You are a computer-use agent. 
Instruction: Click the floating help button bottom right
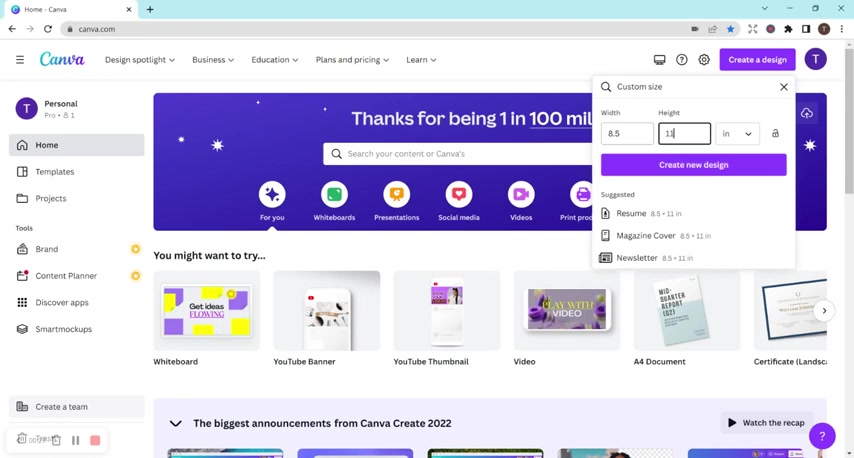point(822,436)
